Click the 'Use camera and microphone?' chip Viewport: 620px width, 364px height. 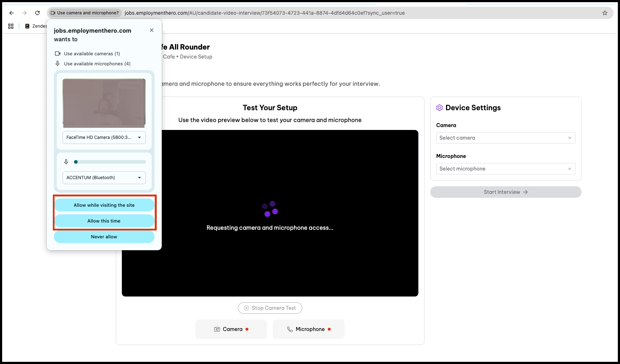click(x=85, y=13)
